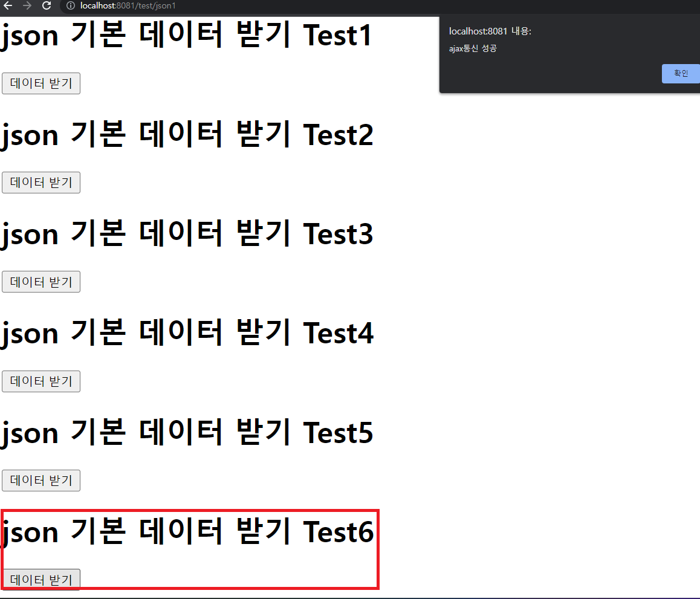Select heading 'json 기본 데이터 받기 Test1'
The height and width of the screenshot is (599, 700).
pyautogui.click(x=186, y=36)
